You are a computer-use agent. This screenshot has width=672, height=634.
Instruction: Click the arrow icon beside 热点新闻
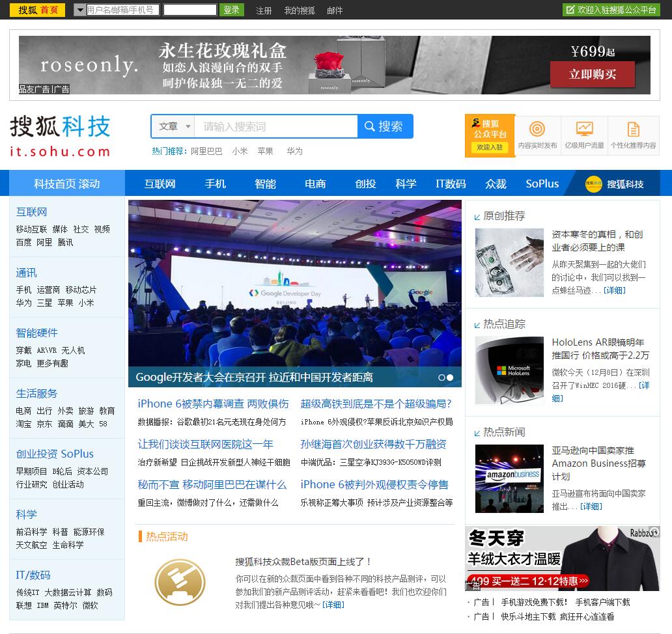(477, 433)
